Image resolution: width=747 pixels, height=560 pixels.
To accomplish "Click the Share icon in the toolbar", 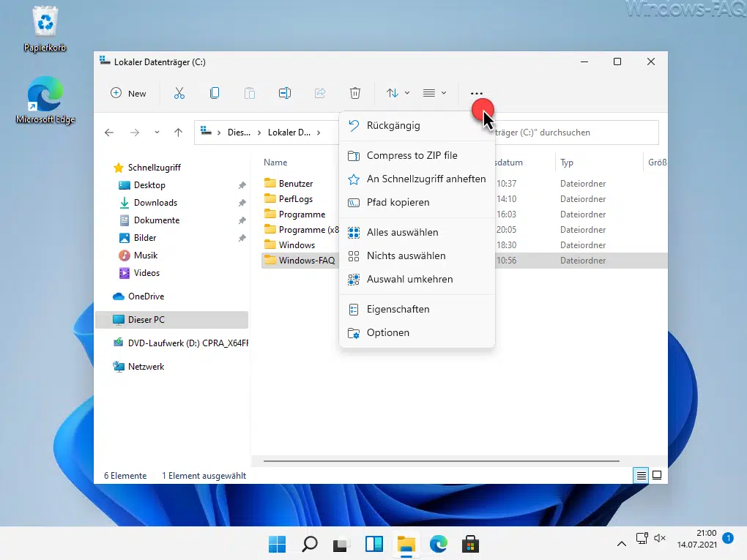I will [319, 93].
